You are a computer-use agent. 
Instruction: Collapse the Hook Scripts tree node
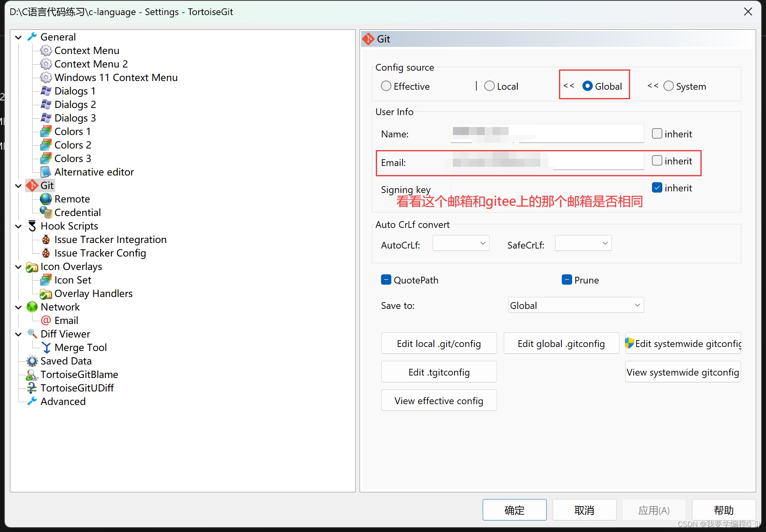pyautogui.click(x=18, y=226)
